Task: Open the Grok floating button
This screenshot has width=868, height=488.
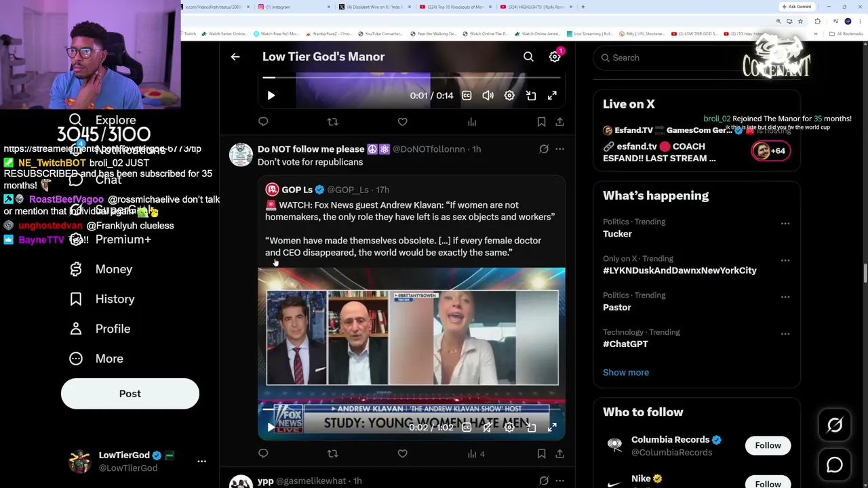Action: (x=835, y=425)
